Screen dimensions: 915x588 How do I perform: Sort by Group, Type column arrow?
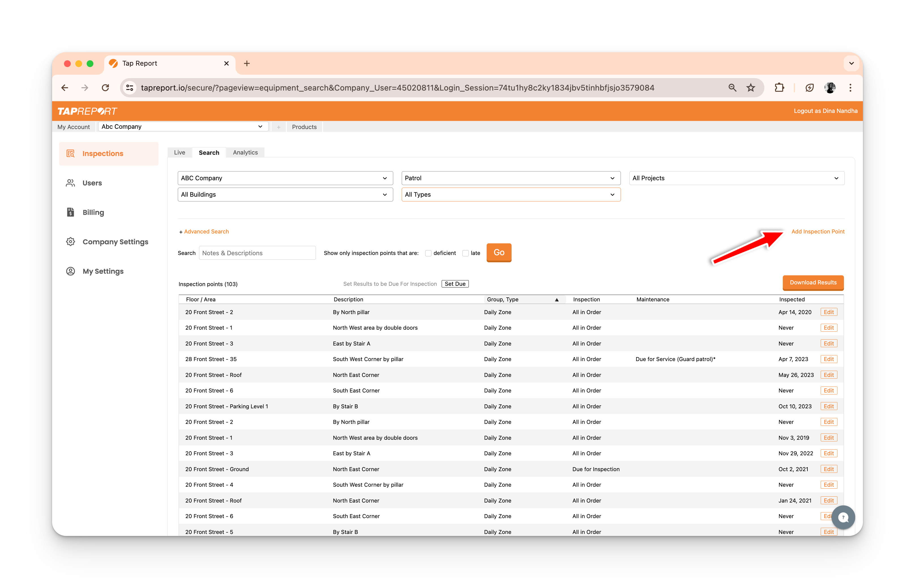[x=557, y=300]
